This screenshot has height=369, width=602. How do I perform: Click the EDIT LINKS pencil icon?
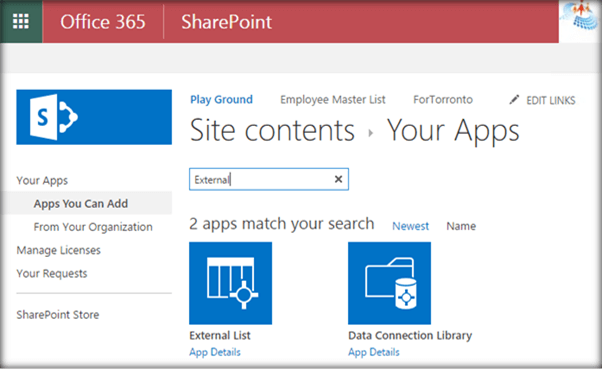pyautogui.click(x=514, y=100)
